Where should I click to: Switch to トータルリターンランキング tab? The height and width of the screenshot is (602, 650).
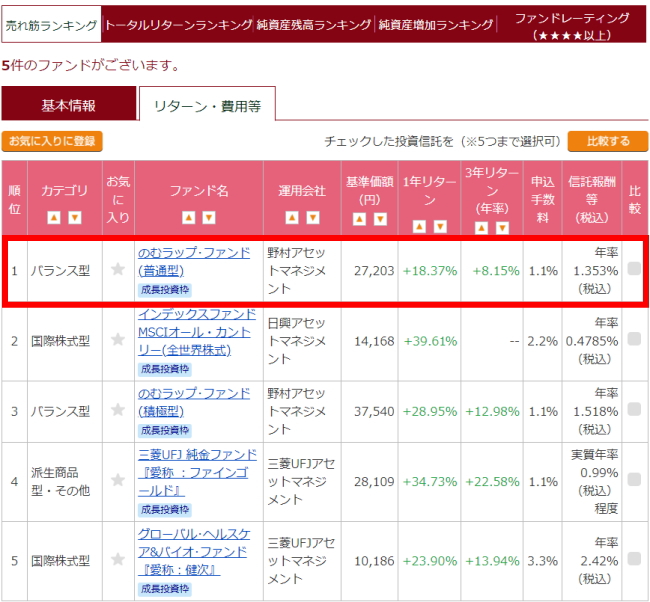pyautogui.click(x=178, y=25)
